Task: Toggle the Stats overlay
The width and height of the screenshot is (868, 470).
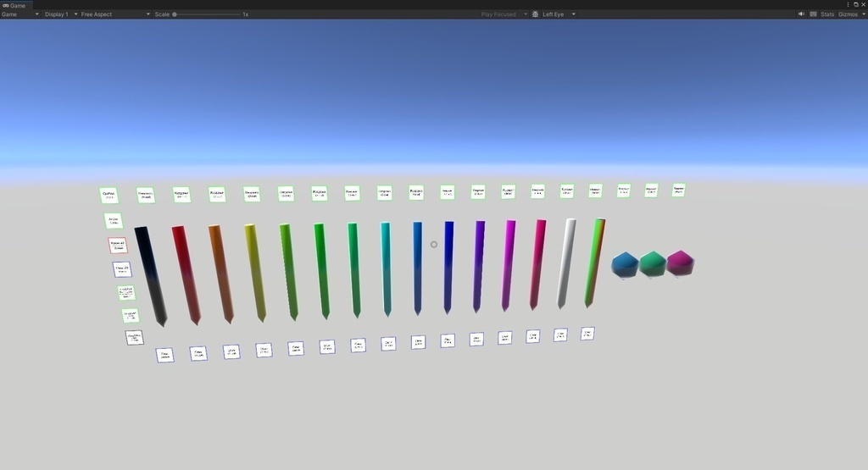Action: (827, 14)
